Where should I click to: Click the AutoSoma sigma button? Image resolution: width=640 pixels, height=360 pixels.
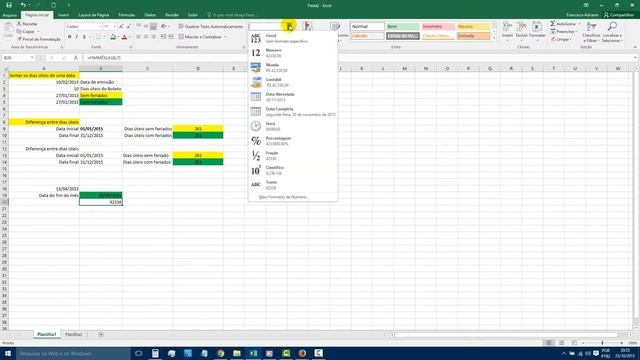[563, 24]
